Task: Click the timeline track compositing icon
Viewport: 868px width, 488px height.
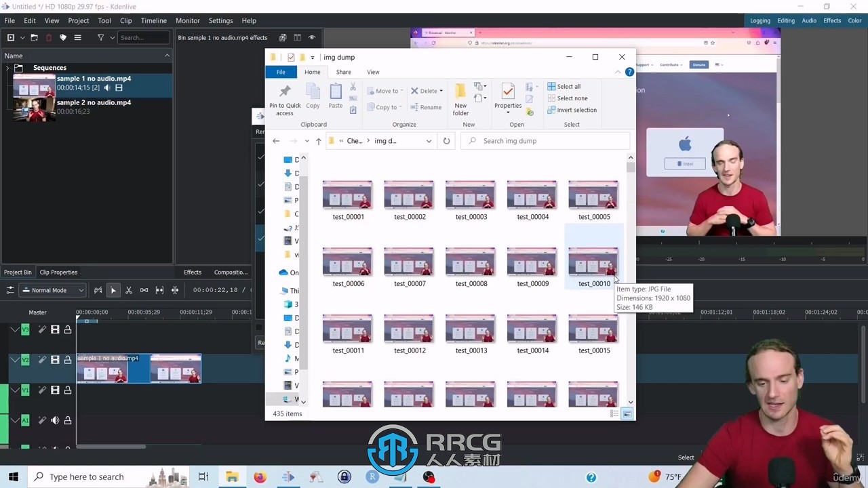Action: click(98, 290)
